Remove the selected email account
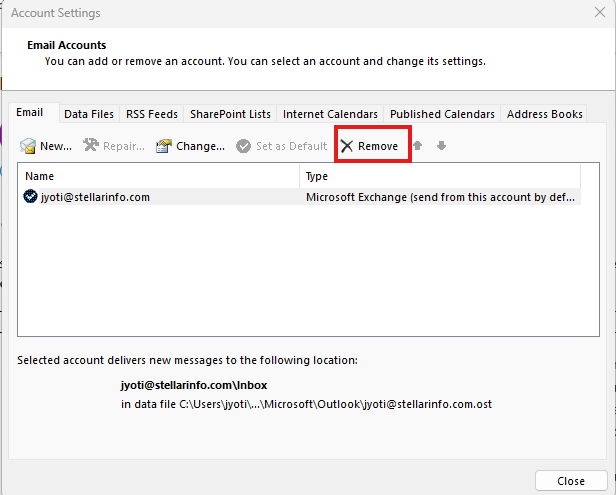Image resolution: width=616 pixels, height=495 pixels. (369, 146)
